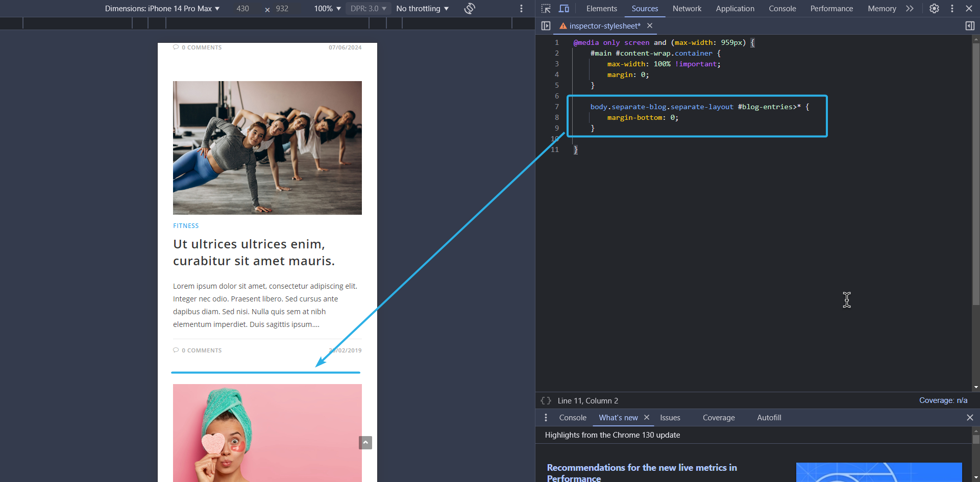The image size is (980, 482).
Task: Open the 100% zoom dropdown
Action: [x=327, y=9]
